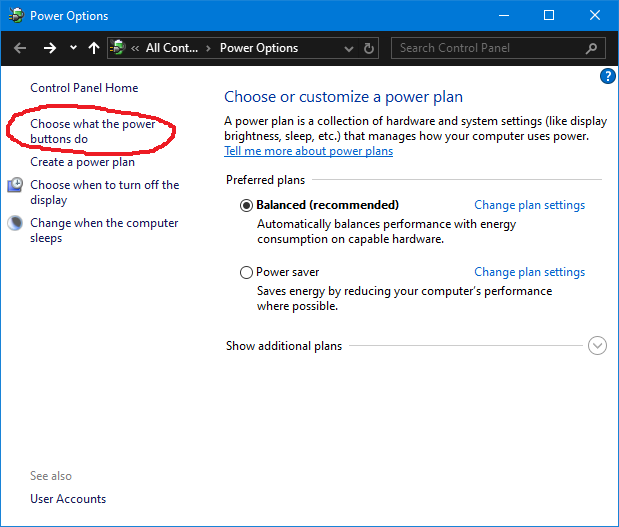Select the Power saver plan
The image size is (619, 527).
246,272
